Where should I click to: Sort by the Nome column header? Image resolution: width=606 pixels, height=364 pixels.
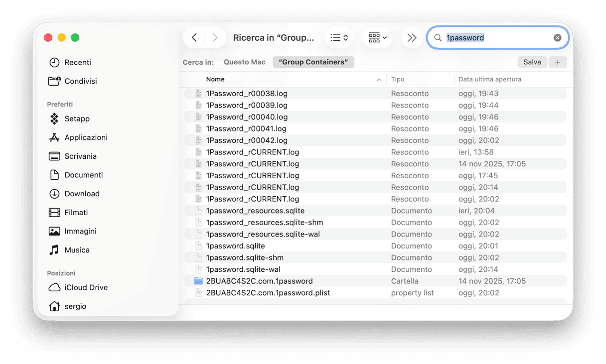[x=215, y=80]
